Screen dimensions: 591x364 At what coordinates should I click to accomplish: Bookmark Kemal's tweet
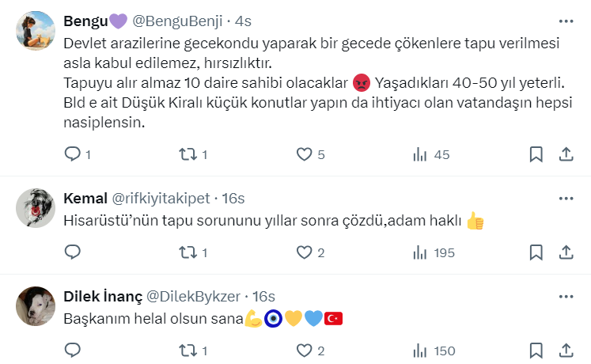pyautogui.click(x=536, y=252)
